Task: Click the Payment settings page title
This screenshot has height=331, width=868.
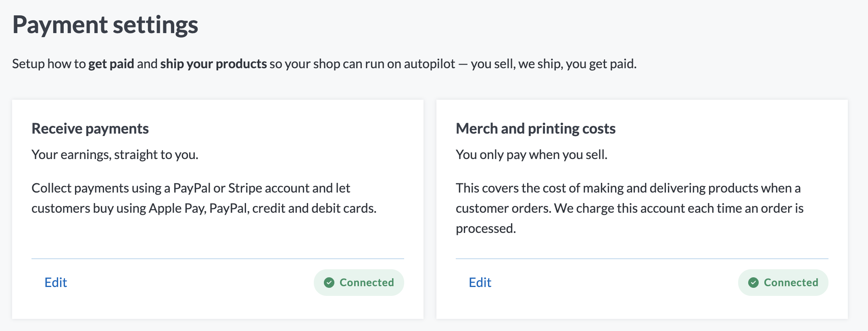Action: [x=105, y=25]
